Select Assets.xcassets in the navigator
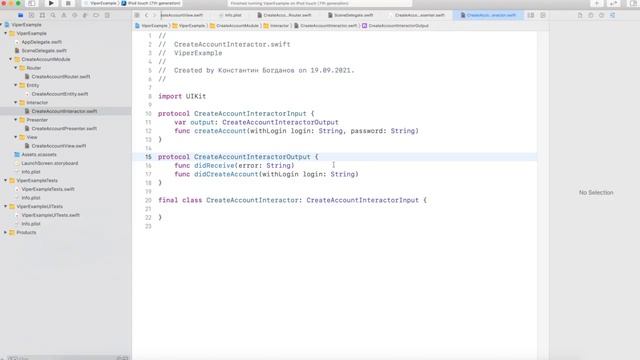Image resolution: width=640 pixels, height=360 pixels. coord(39,155)
